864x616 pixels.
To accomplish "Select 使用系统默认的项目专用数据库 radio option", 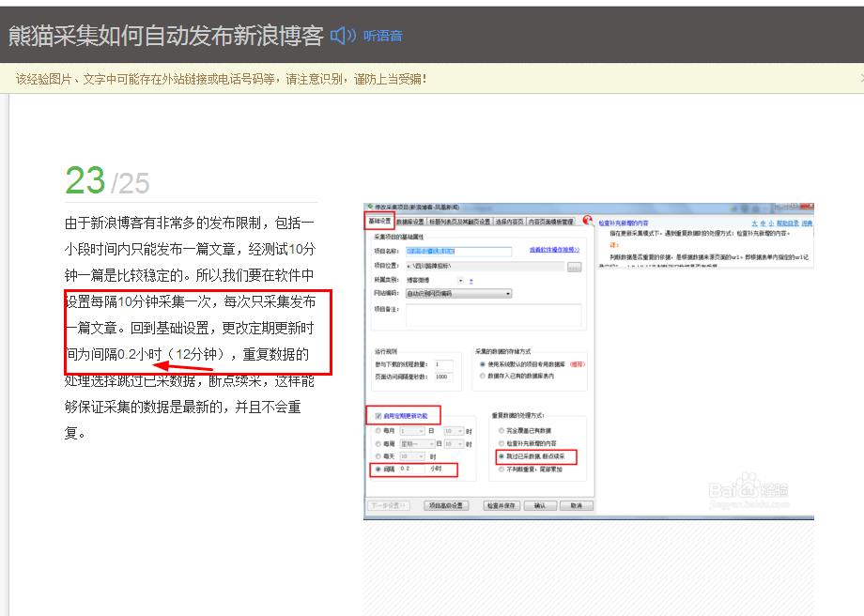I will pyautogui.click(x=483, y=364).
